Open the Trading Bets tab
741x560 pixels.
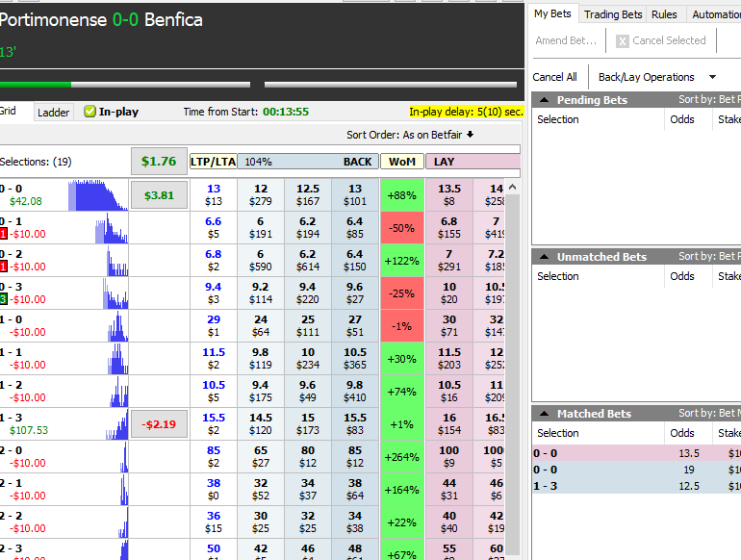(x=613, y=14)
